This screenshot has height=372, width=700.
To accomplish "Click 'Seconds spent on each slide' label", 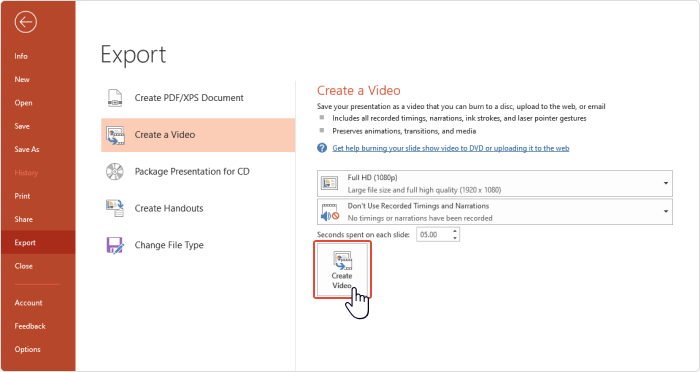I will click(x=363, y=234).
